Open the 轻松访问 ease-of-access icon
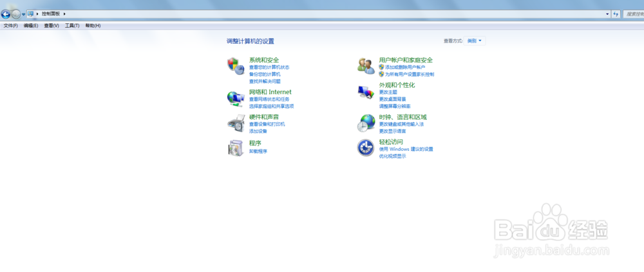This screenshot has width=644, height=272. [366, 148]
